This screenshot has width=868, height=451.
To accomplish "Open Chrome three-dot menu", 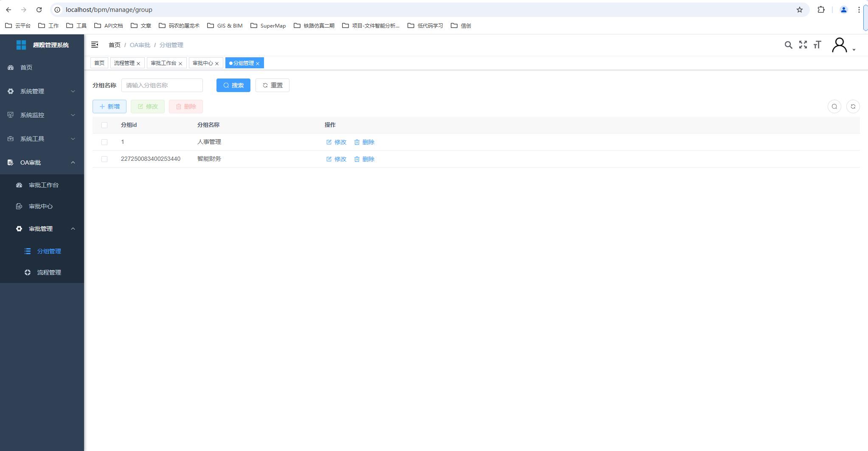I will click(859, 9).
